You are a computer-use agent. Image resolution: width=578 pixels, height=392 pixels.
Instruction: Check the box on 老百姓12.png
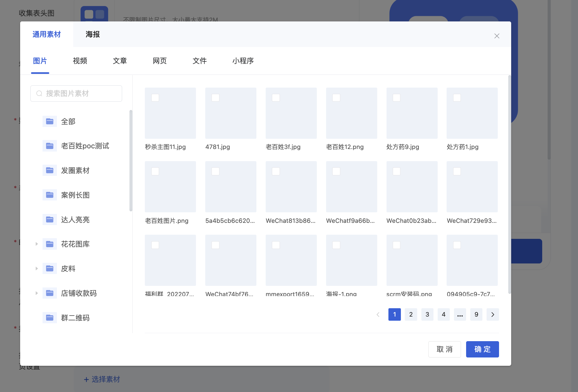(x=336, y=98)
